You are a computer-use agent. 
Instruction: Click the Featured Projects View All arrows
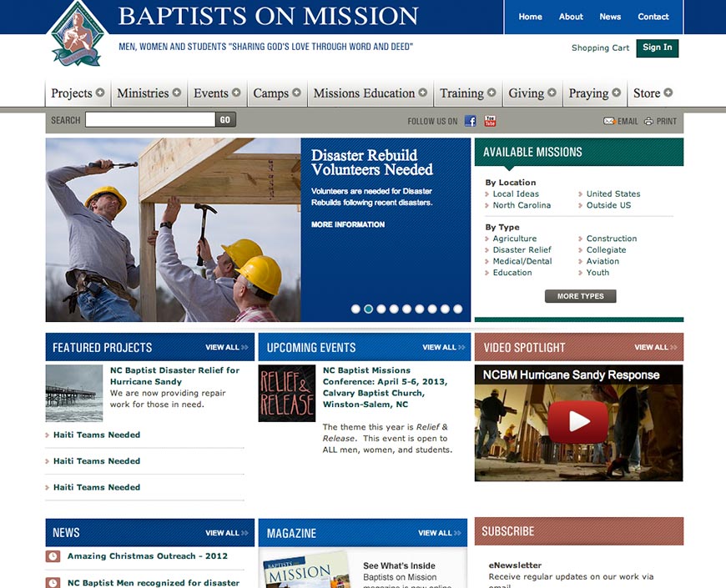[x=245, y=347]
